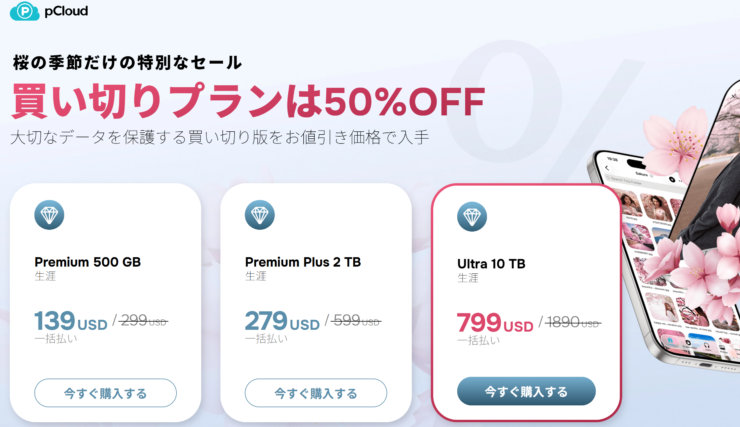Click the crossed-out 299 USD original price
Viewport: 740px width, 427px height.
tap(145, 321)
